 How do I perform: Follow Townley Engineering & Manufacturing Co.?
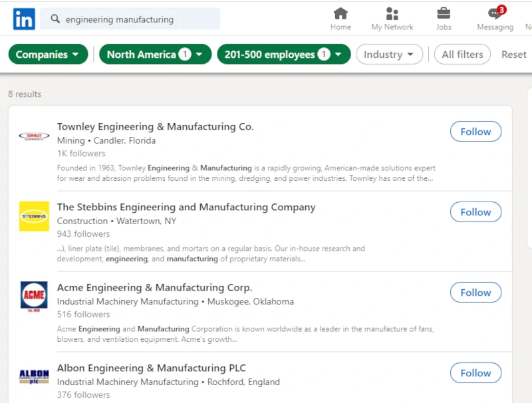coord(475,132)
